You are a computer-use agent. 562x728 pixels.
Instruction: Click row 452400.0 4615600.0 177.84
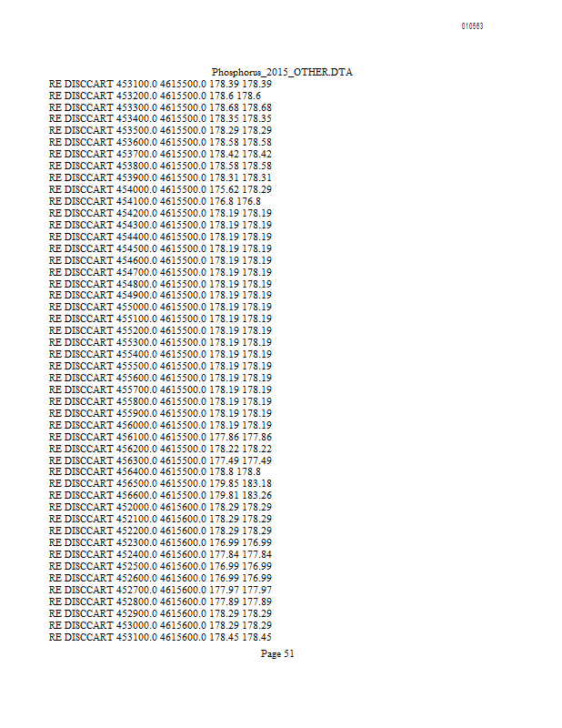(160, 554)
